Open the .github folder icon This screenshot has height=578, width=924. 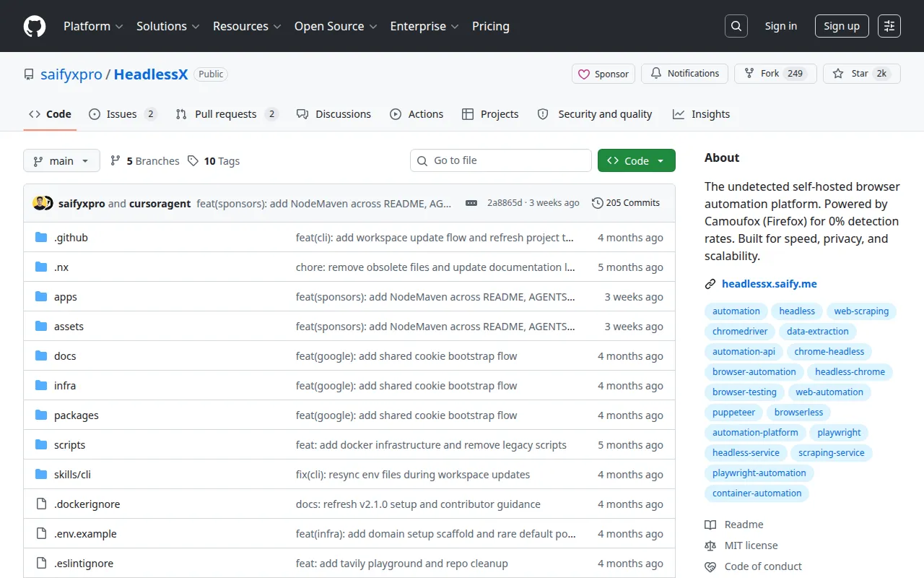(41, 238)
